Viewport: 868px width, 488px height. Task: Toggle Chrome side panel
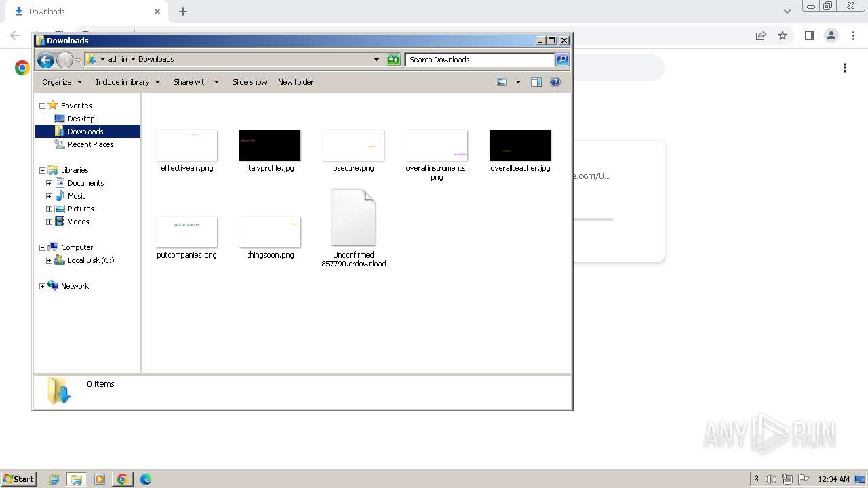[x=809, y=35]
